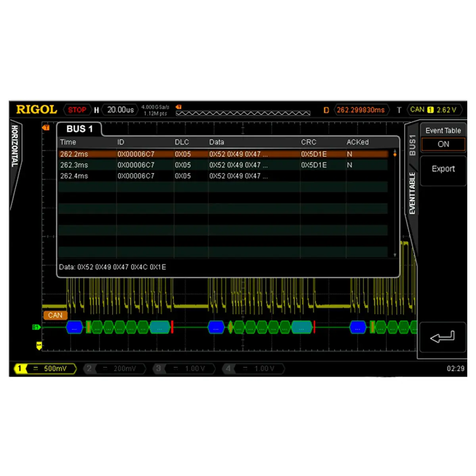Tap the first blue decoded frame packet
Screen dimensions: 476x476
pos(74,327)
